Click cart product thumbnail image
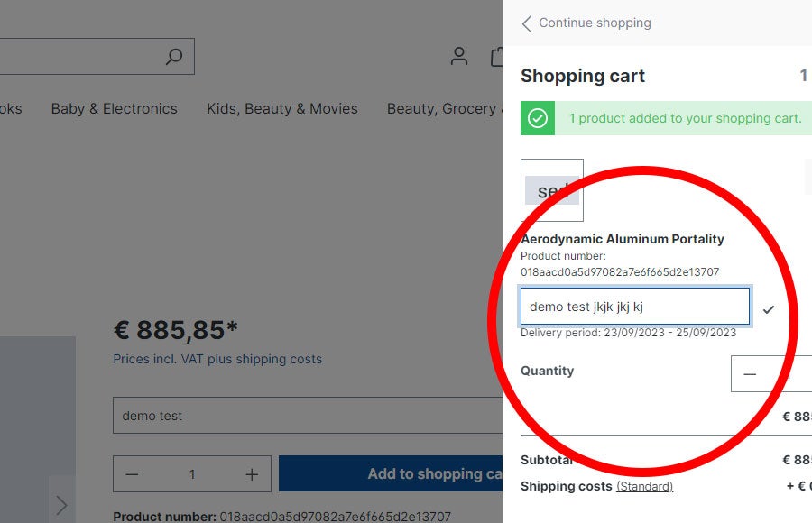This screenshot has height=523, width=812. click(552, 190)
